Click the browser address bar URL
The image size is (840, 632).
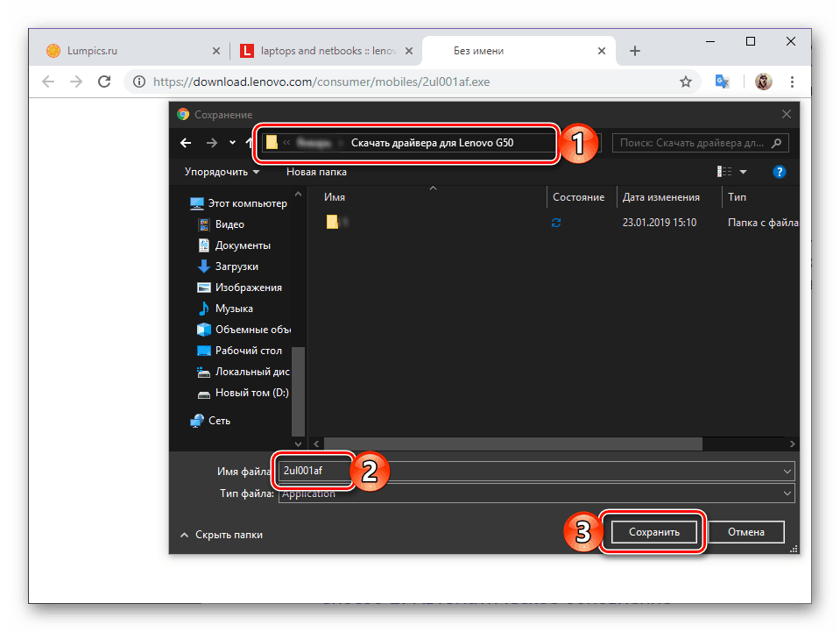(321, 82)
